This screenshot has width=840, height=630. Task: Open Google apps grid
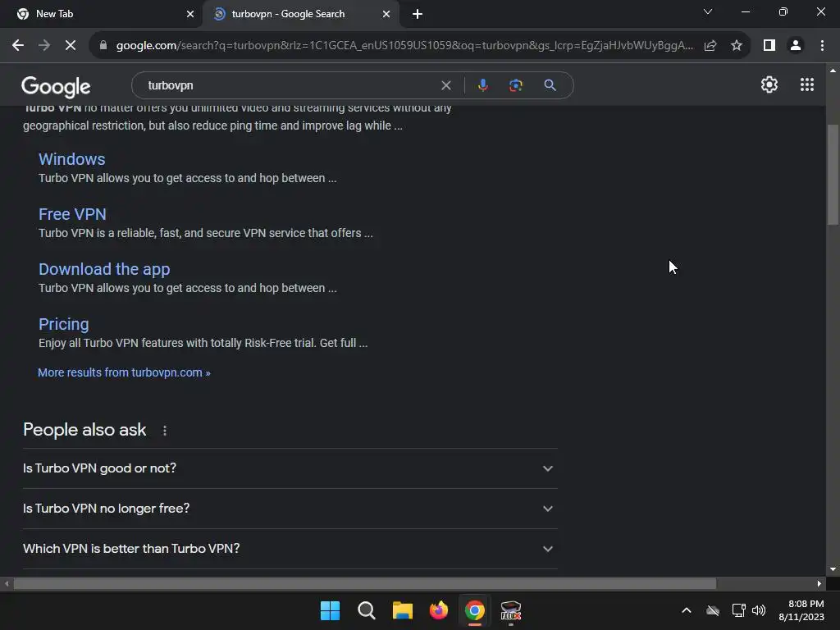(x=807, y=84)
